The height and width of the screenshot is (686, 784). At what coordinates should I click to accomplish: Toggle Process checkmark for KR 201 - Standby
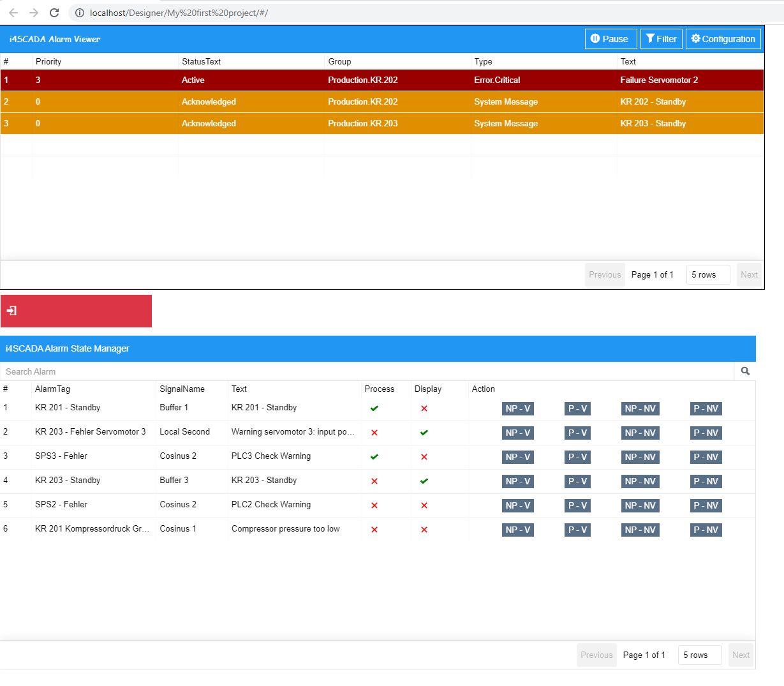(x=374, y=408)
